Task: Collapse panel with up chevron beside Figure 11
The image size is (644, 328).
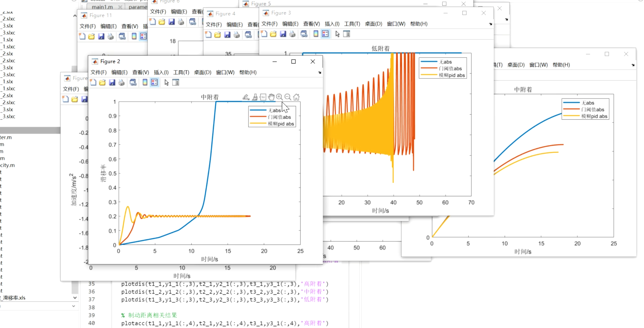Action: point(75,16)
